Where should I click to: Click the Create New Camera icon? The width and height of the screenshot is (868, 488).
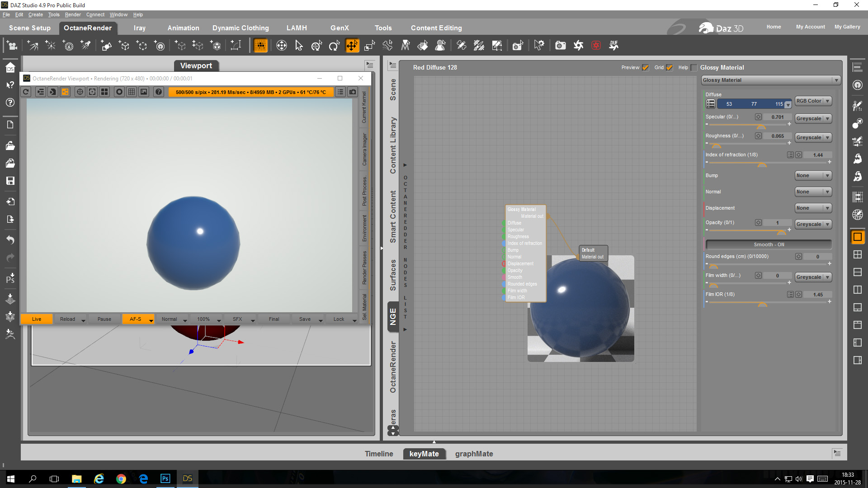coord(12,45)
